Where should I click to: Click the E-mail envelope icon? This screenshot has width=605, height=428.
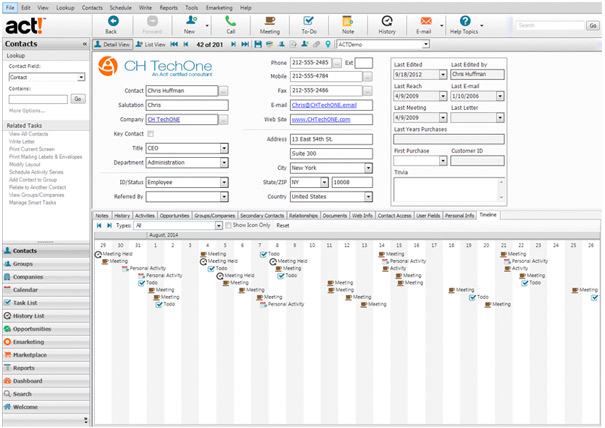[x=426, y=21]
